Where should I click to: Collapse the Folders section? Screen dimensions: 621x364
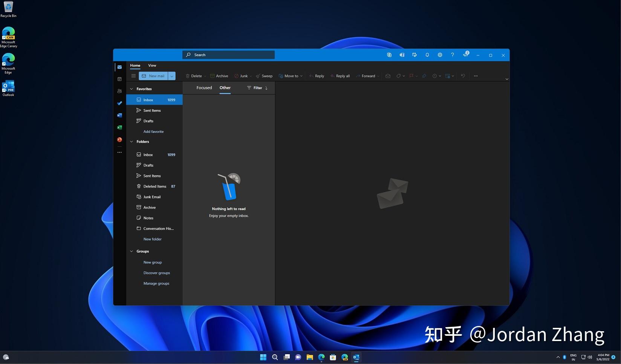tap(132, 142)
